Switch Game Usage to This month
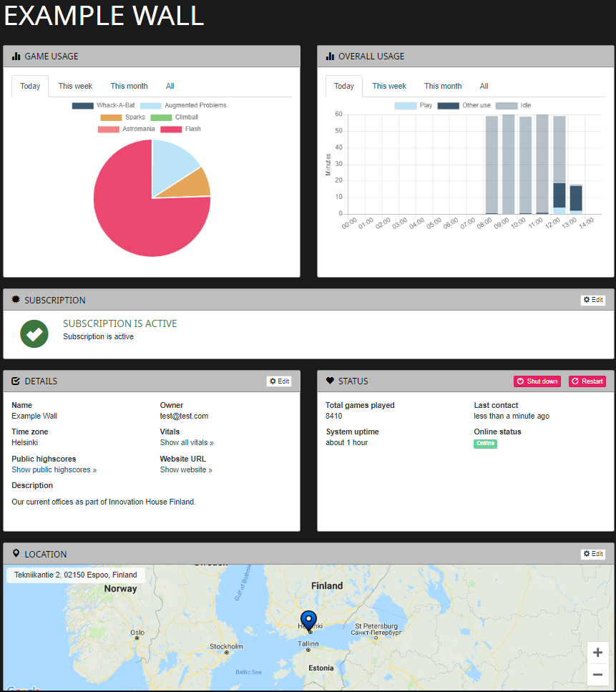The image size is (616, 692). click(x=129, y=86)
